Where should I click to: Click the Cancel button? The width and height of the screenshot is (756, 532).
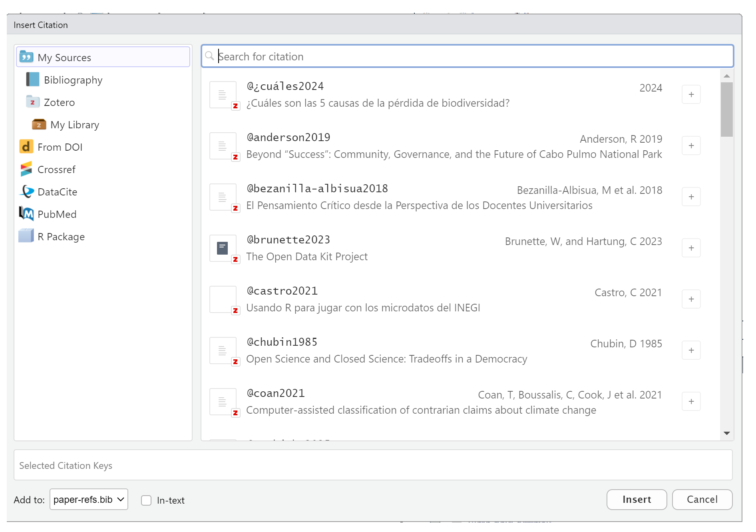pyautogui.click(x=702, y=500)
